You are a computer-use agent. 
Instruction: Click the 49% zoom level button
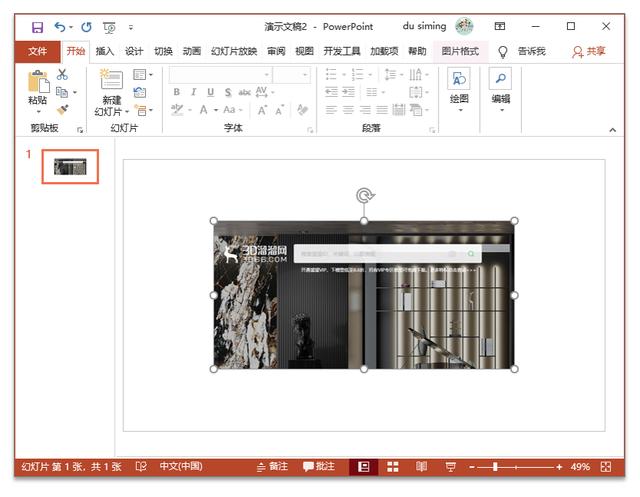tap(580, 467)
